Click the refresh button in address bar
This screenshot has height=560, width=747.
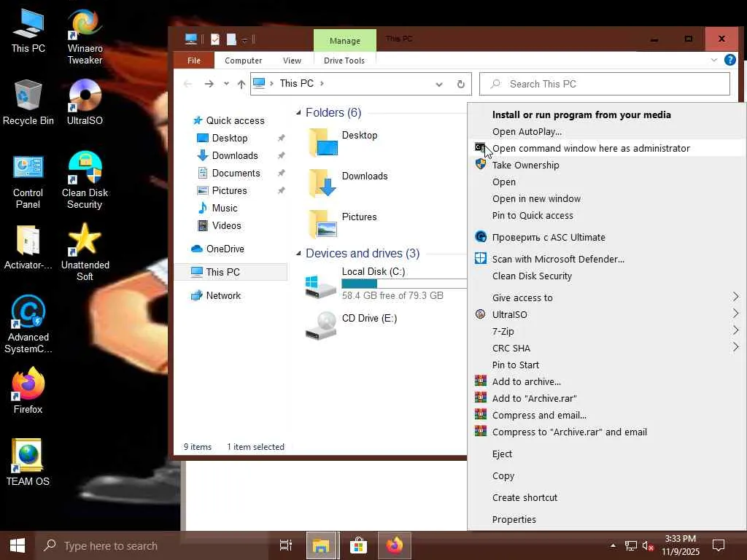(x=461, y=84)
